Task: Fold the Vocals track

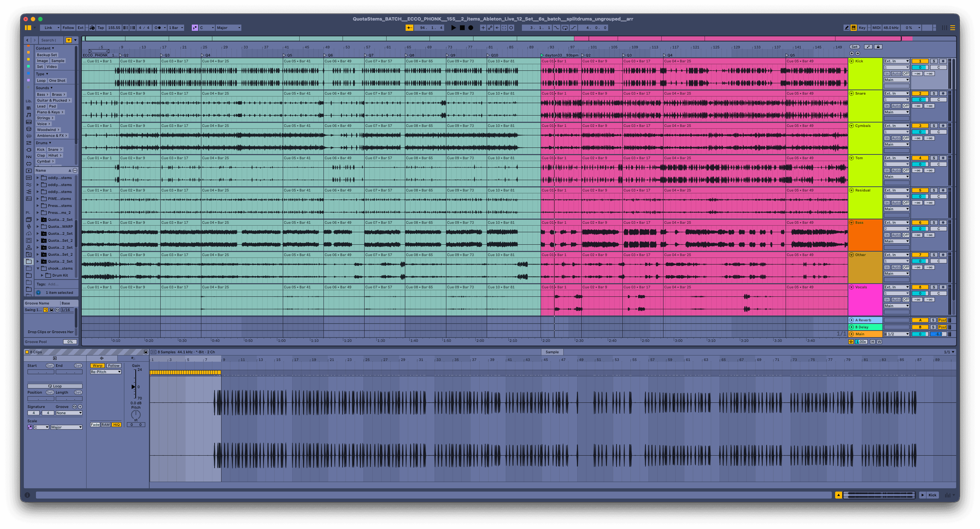Action: pos(851,287)
